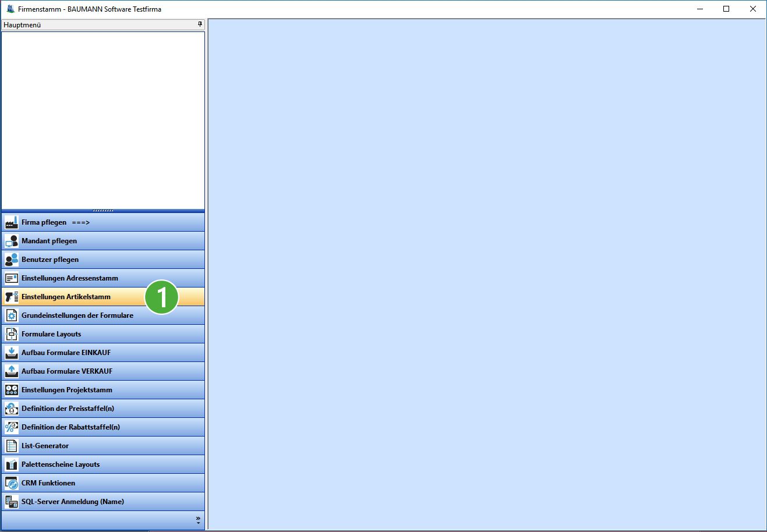
Task: Open Grundeinstellungen der Formulare
Action: pos(103,315)
